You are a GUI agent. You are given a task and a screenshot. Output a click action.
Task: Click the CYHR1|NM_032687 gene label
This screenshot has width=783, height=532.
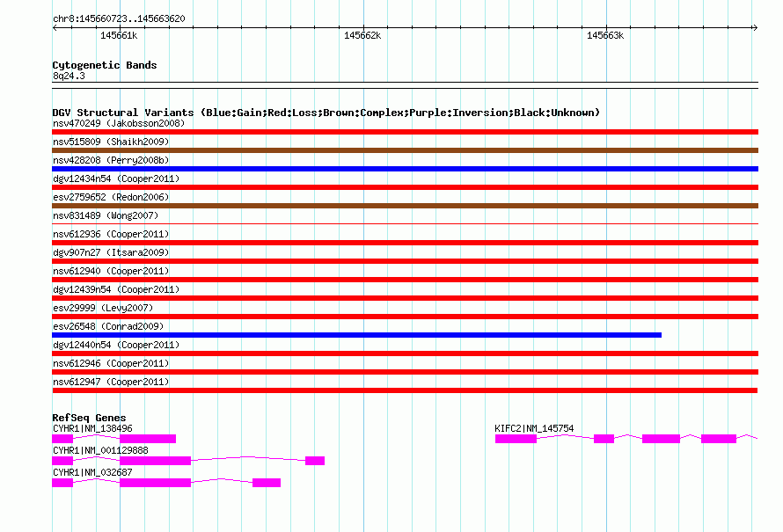pos(92,472)
